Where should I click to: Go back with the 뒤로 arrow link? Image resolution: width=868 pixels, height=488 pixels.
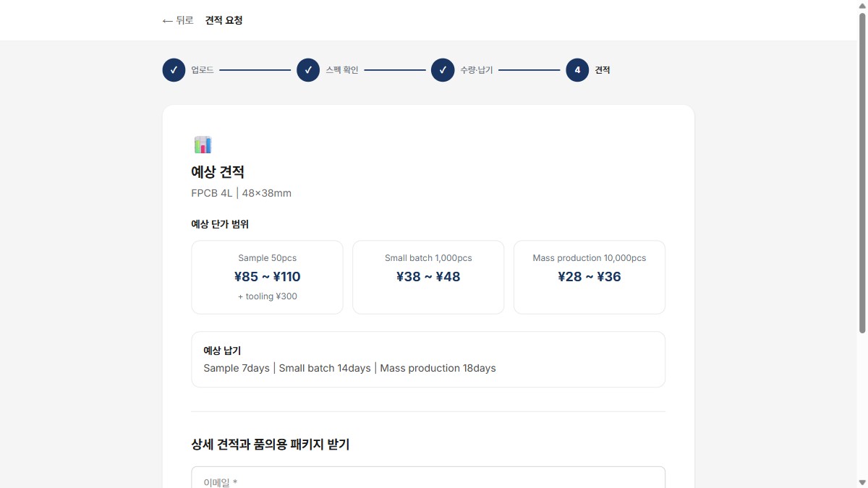point(178,20)
